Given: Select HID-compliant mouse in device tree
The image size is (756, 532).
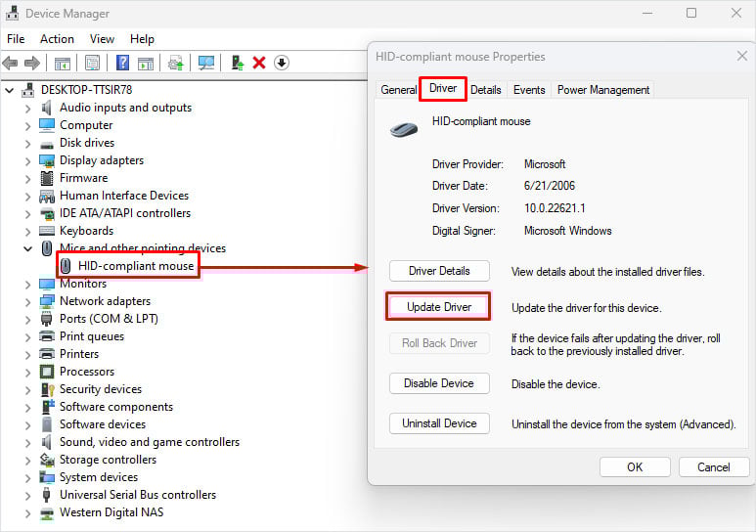Looking at the screenshot, I should (136, 266).
